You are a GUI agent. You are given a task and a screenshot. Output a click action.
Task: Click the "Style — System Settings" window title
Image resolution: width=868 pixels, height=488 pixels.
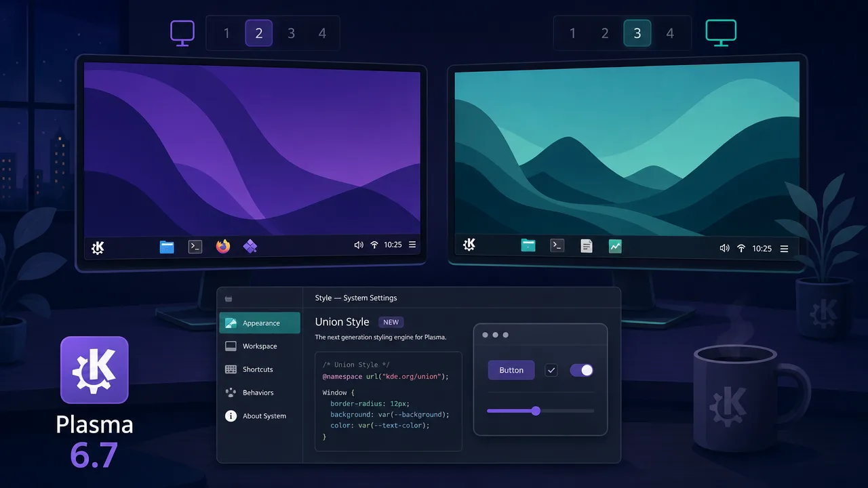356,298
